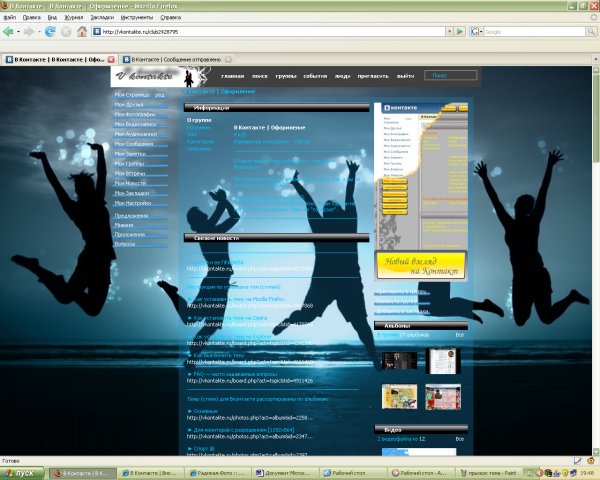This screenshot has width=600, height=480.
Task: Click the green Go arrow button
Action: (460, 32)
